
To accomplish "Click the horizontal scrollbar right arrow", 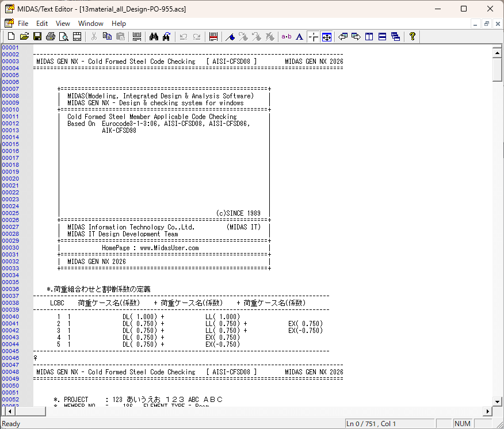I will click(x=488, y=411).
